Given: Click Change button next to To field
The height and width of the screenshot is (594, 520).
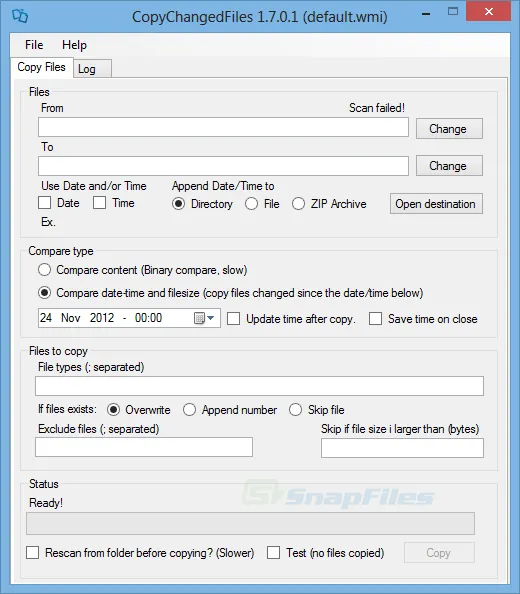Looking at the screenshot, I should [x=449, y=166].
